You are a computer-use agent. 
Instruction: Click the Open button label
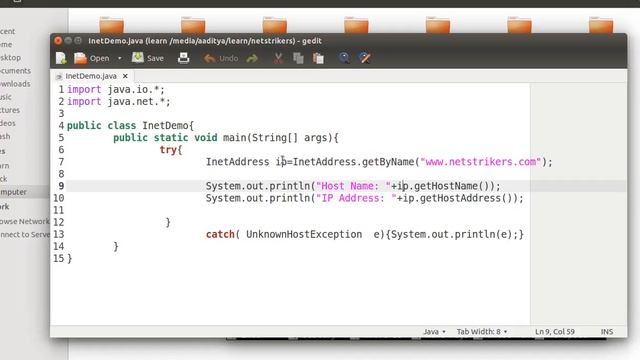coord(99,58)
